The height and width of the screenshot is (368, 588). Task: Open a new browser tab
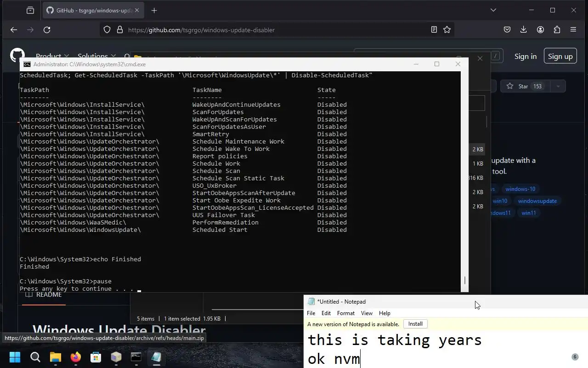tap(154, 10)
